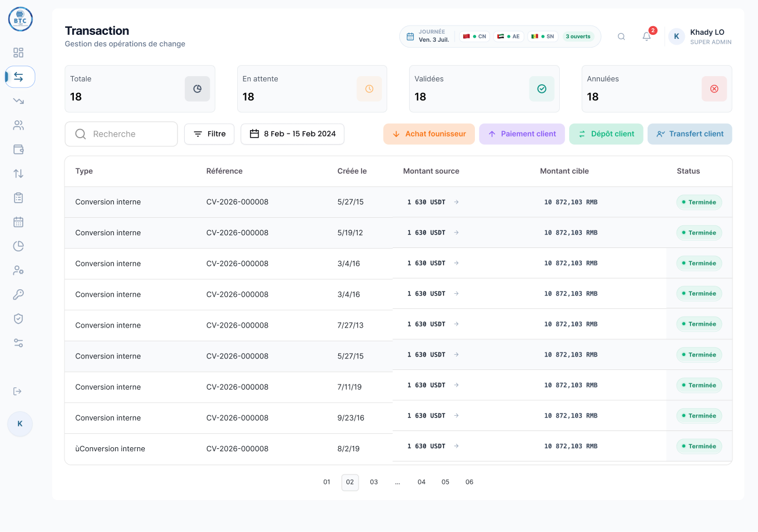
Task: Click the Totale summary card
Action: (x=140, y=89)
